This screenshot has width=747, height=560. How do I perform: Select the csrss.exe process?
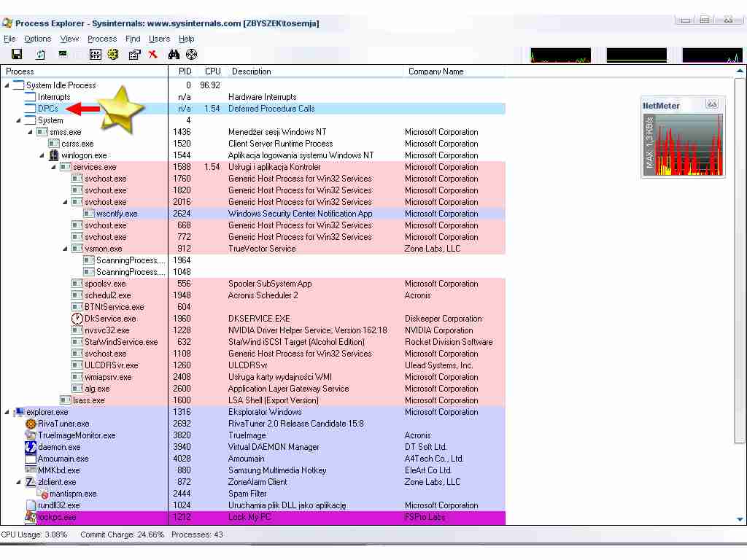tap(253, 144)
